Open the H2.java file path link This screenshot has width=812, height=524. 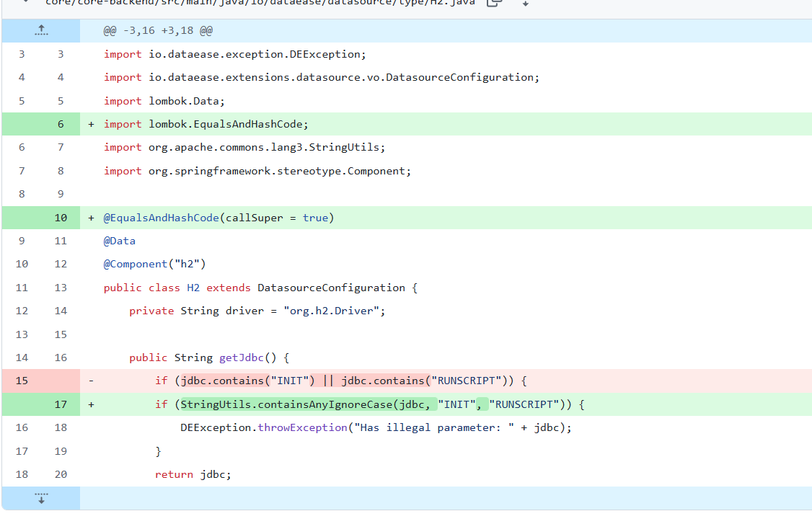click(260, 2)
